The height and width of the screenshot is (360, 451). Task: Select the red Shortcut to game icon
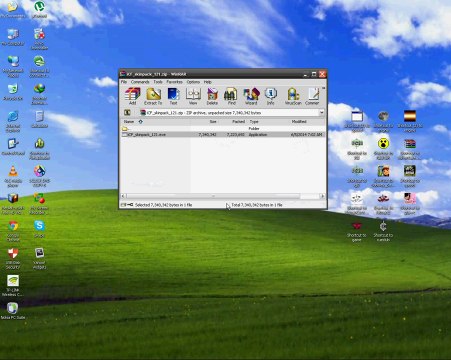tap(357, 231)
